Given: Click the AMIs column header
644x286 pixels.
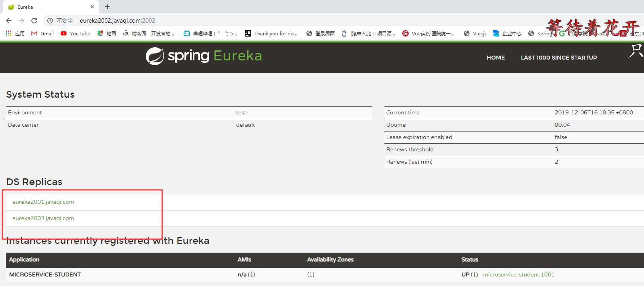Looking at the screenshot, I should (x=244, y=259).
